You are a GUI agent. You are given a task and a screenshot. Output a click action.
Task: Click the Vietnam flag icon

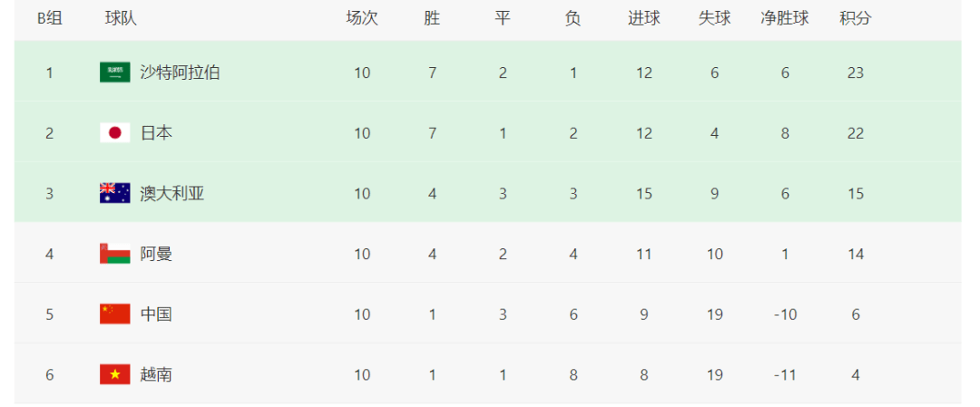tap(115, 374)
